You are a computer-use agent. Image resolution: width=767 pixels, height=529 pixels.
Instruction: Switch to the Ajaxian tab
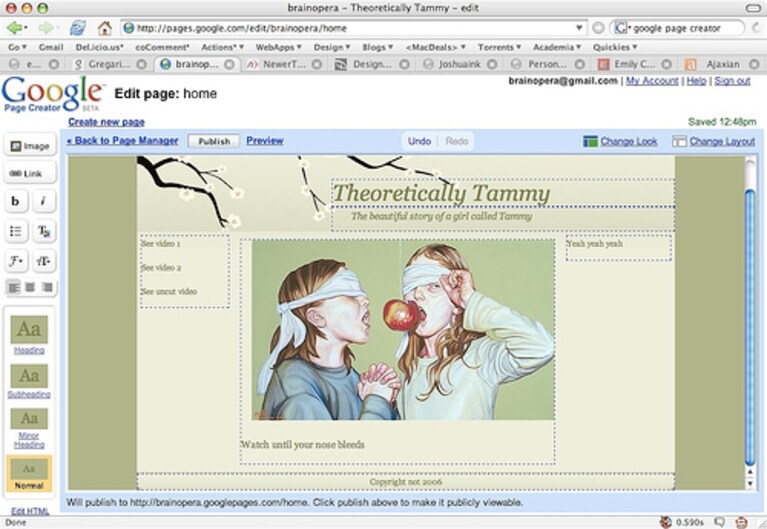tap(722, 64)
